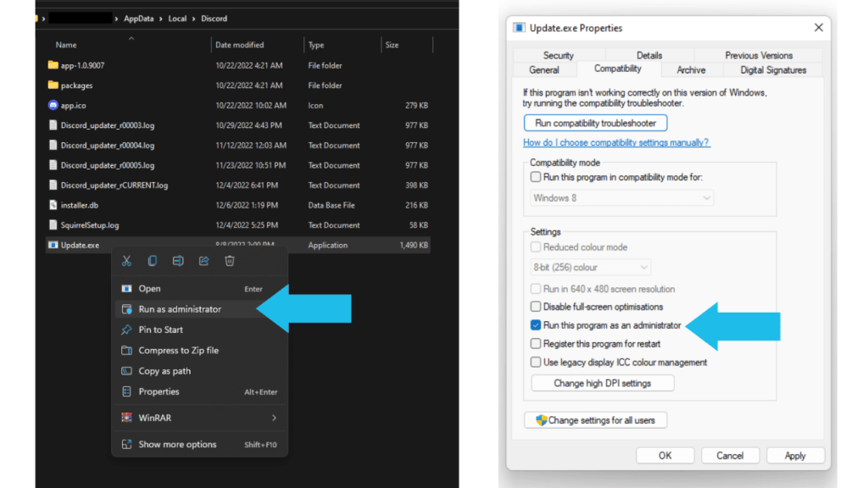This screenshot has width=868, height=488.
Task: Switch to the Security tab
Action: click(559, 55)
